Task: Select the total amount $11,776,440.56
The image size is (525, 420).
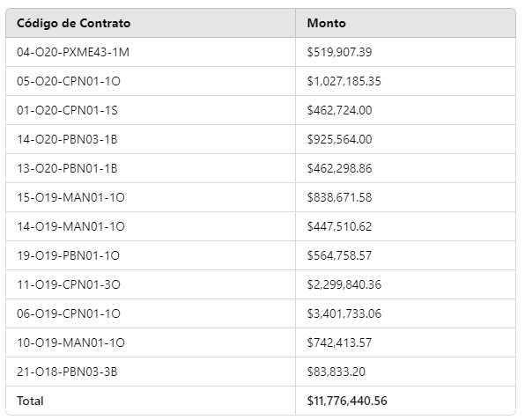Action: coord(347,402)
